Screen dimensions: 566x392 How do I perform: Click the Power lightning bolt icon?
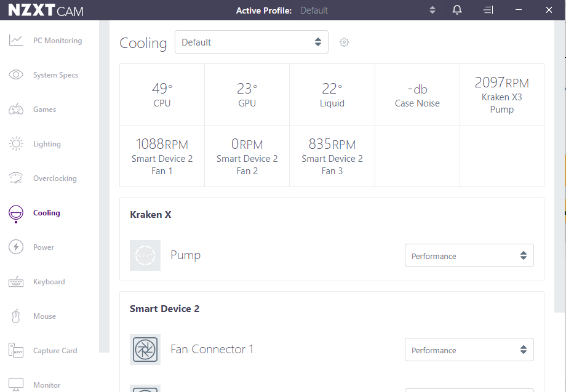16,247
